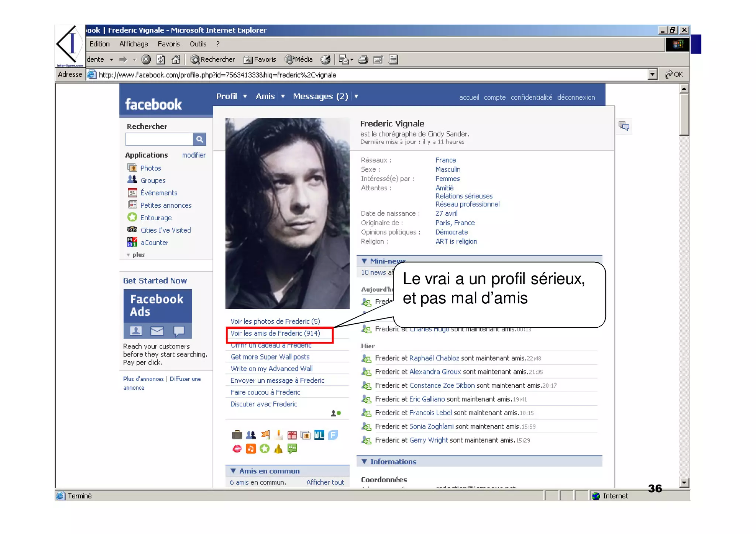Viewport: 756px width, 534px height.
Task: Click the briefcase application icon
Action: pos(237,435)
